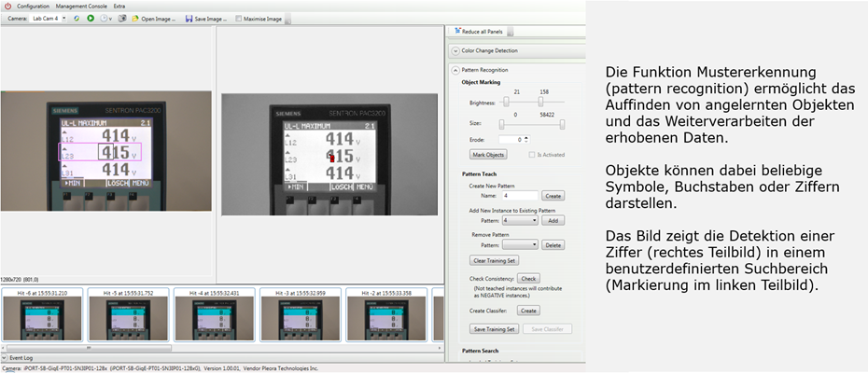Viewport: 868px width, 373px height.
Task: Open the Lab Cam 4 camera dropdown
Action: coord(49,18)
